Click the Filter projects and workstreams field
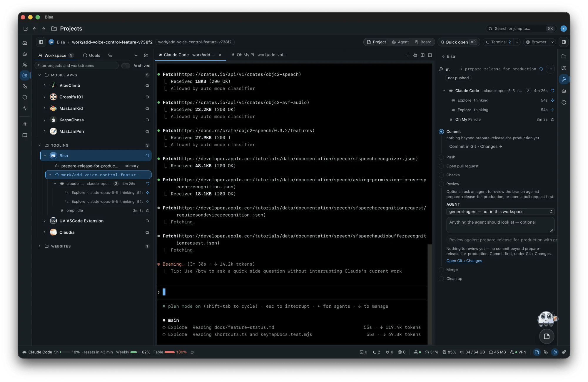 click(76, 66)
